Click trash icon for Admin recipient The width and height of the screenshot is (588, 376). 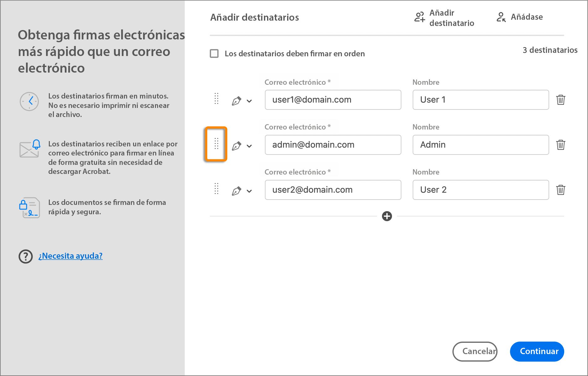560,145
